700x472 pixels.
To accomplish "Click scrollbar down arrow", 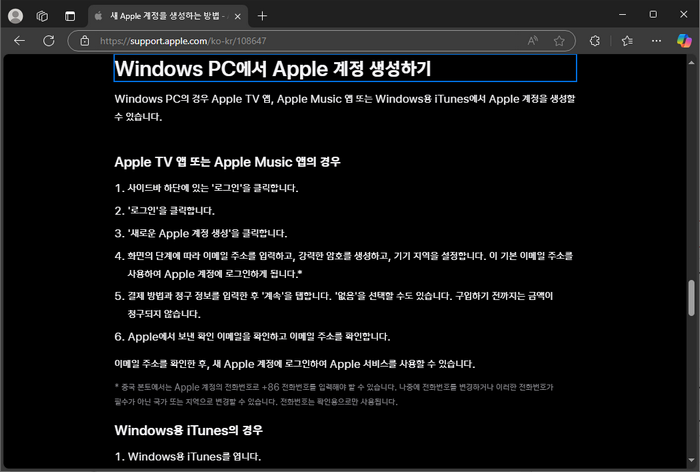I will click(x=692, y=460).
